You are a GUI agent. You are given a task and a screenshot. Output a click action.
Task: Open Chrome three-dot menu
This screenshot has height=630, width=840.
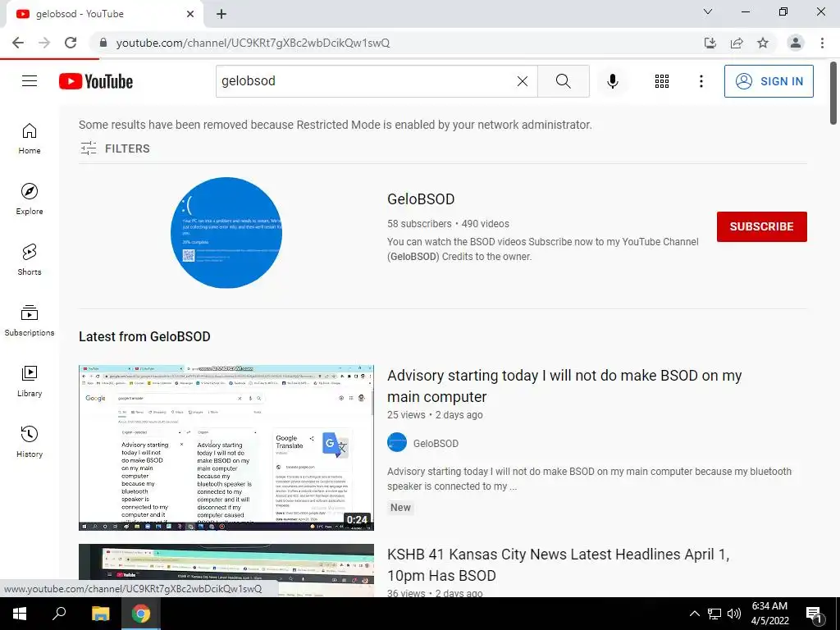[822, 43]
